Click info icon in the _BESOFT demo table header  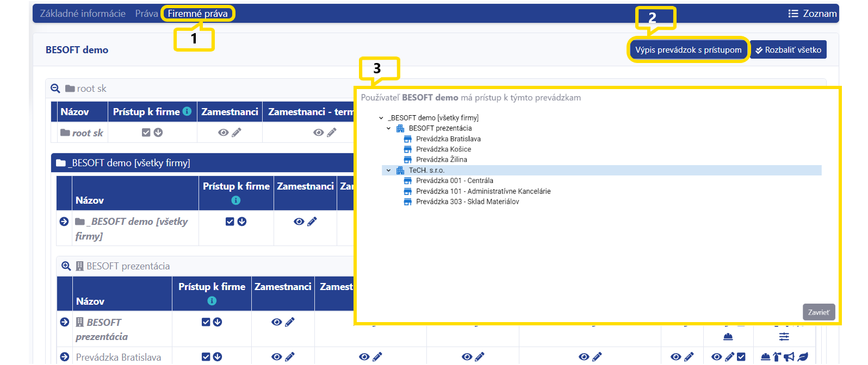236,200
